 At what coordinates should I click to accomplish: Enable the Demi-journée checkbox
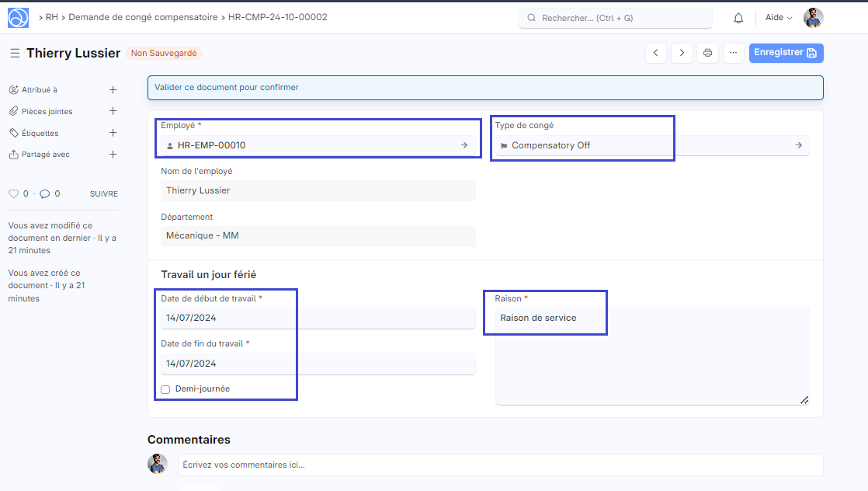tap(165, 389)
